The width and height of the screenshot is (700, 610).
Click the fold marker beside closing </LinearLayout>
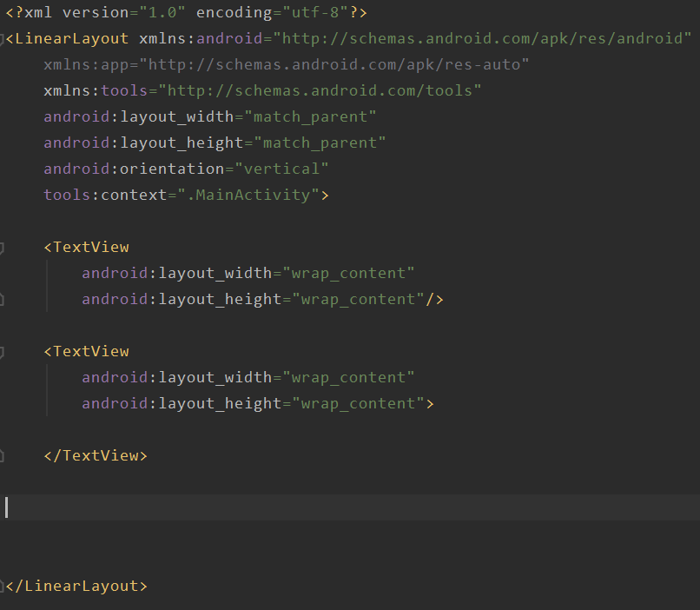(2, 586)
